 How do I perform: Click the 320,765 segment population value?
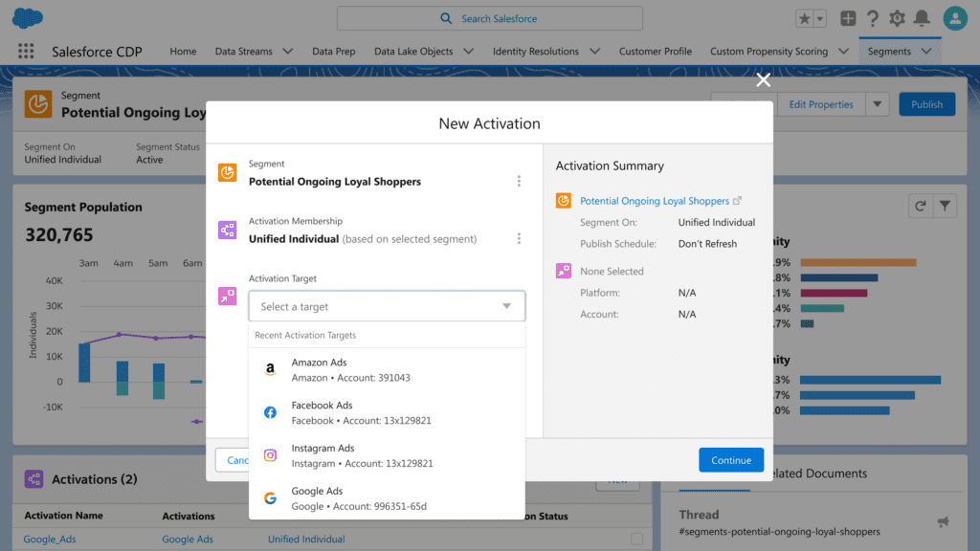tap(58, 235)
